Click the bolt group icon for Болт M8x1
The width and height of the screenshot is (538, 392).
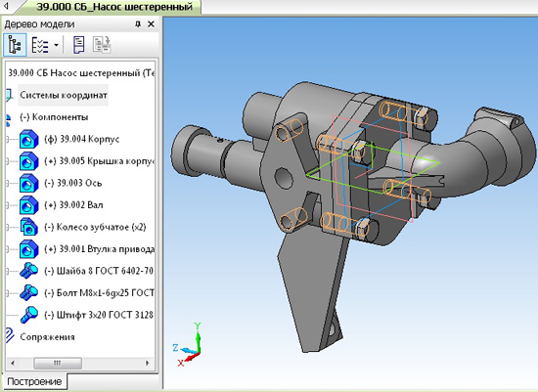coord(28,293)
